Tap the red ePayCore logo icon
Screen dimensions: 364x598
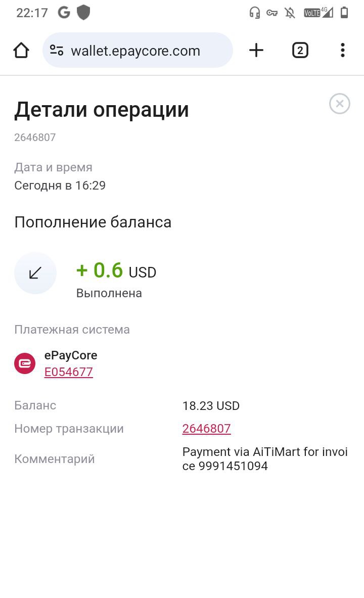click(25, 363)
